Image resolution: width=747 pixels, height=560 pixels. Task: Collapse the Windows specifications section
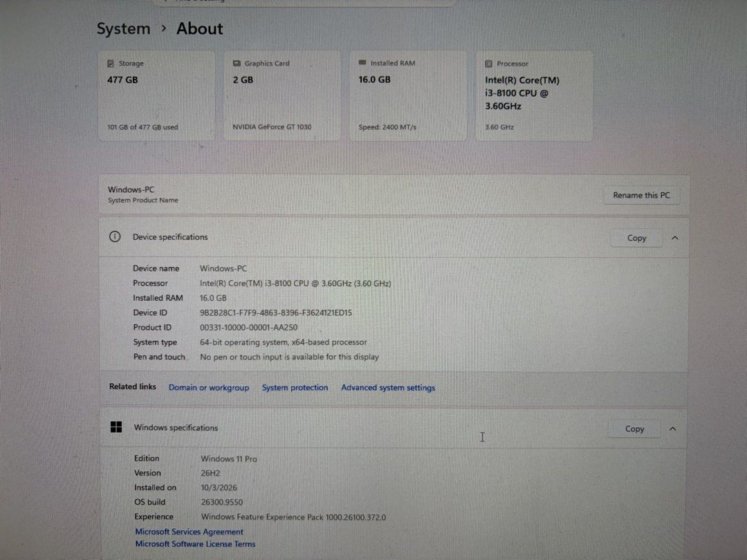click(x=673, y=429)
